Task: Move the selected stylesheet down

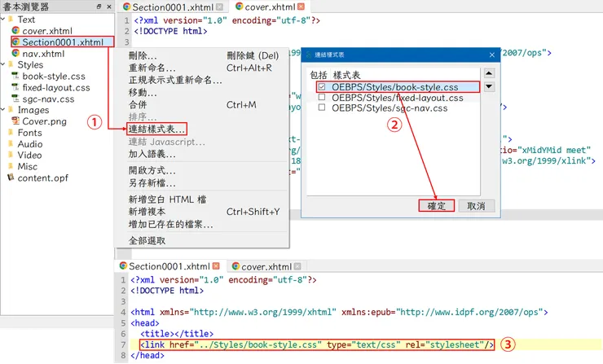Action: coord(489,86)
